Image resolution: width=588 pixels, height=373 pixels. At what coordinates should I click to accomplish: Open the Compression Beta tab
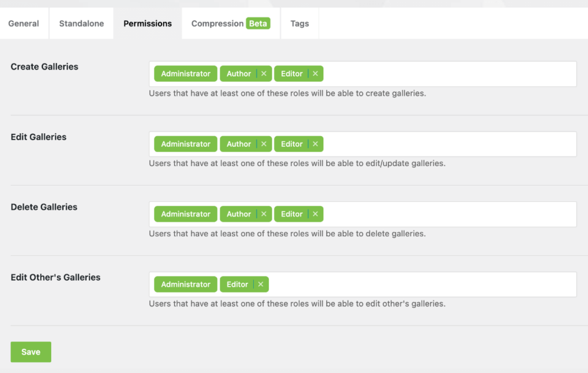231,23
